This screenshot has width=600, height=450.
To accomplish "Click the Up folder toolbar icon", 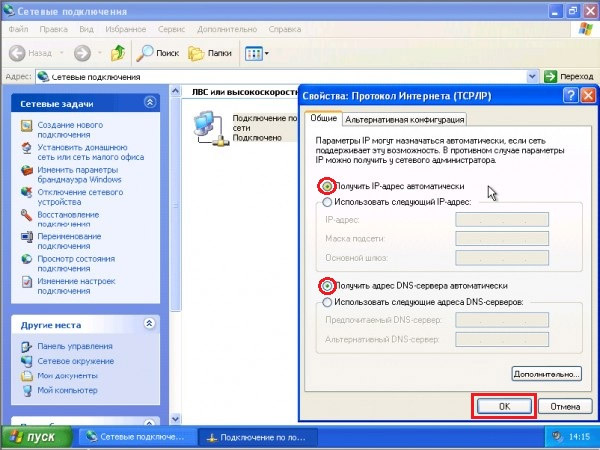I will pos(118,52).
